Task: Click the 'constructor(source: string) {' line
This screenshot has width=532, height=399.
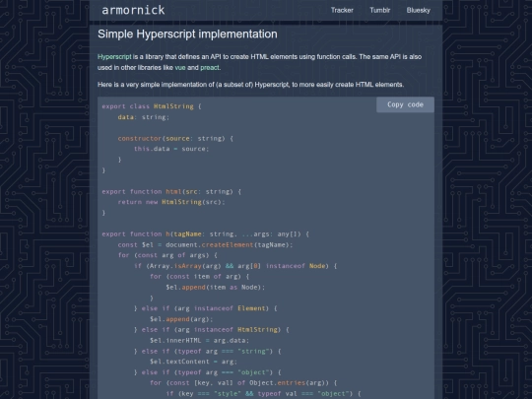Action: pyautogui.click(x=175, y=139)
